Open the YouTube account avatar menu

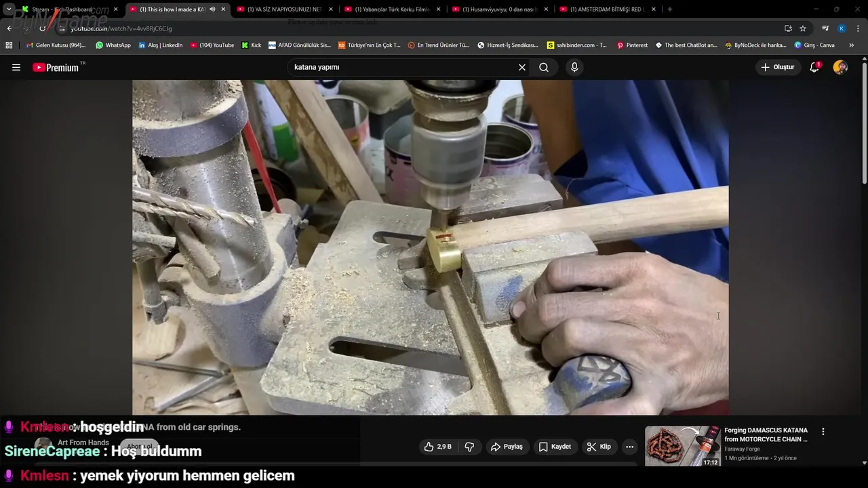tap(840, 67)
